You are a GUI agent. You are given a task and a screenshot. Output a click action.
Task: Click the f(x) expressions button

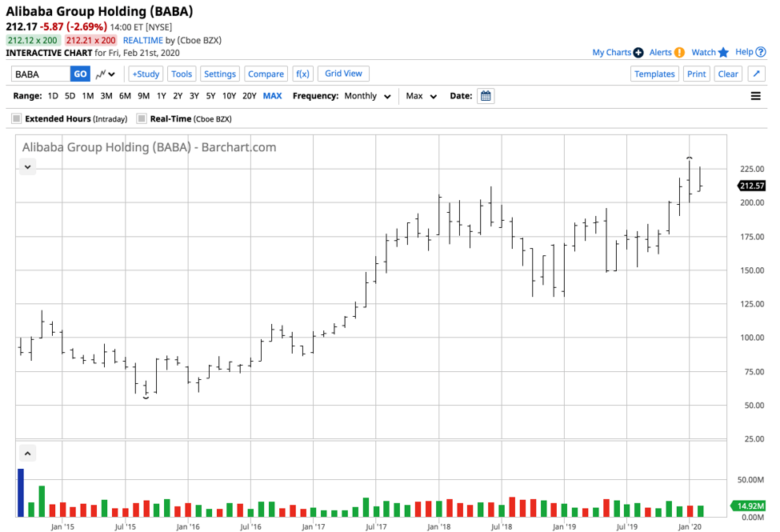pyautogui.click(x=302, y=74)
